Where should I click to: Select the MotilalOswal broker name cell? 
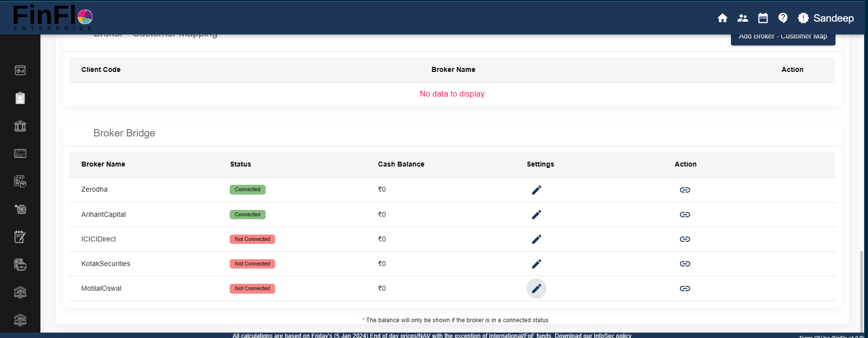[x=101, y=288]
